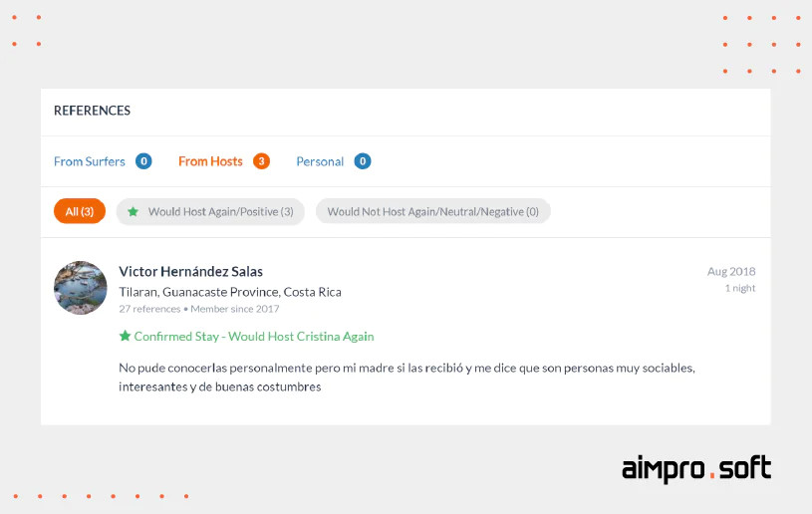The image size is (812, 514).
Task: Click the Spanish reference review text
Action: click(x=407, y=378)
